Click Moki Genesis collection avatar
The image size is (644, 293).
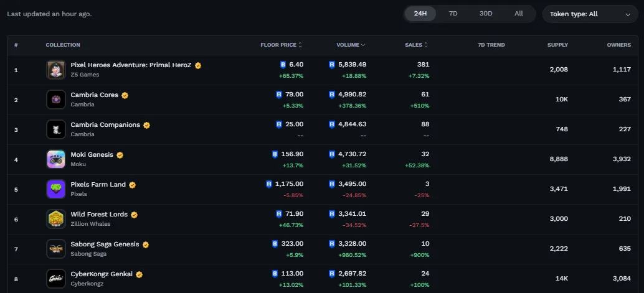pos(56,159)
